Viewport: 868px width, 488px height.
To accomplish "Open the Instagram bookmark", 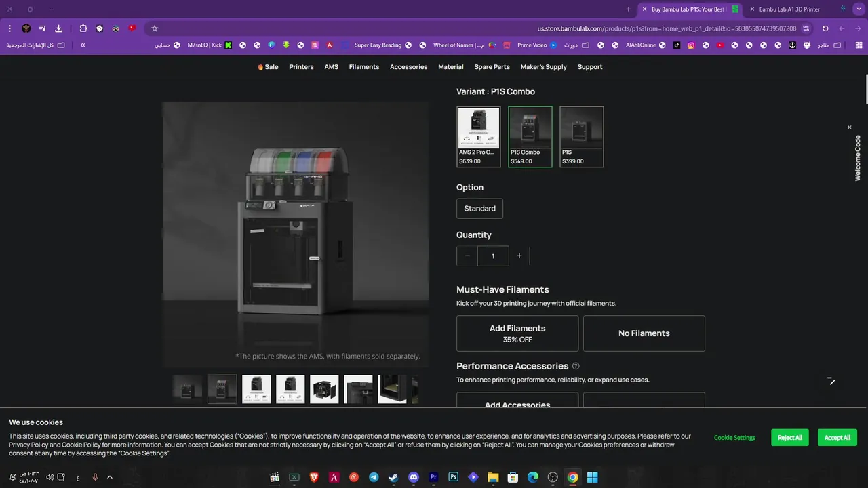I will tap(691, 45).
